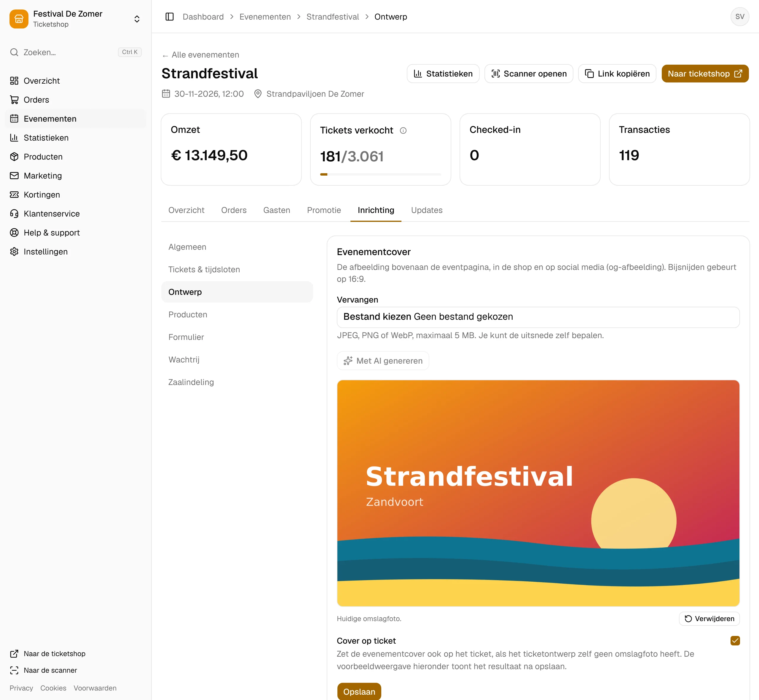Click the Naar ticketshop button
The height and width of the screenshot is (700, 759).
click(705, 74)
